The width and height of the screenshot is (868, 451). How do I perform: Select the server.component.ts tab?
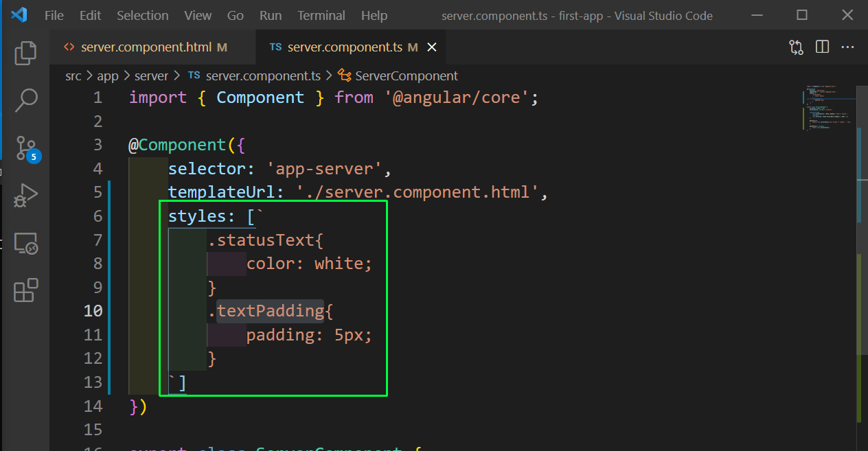click(350, 47)
